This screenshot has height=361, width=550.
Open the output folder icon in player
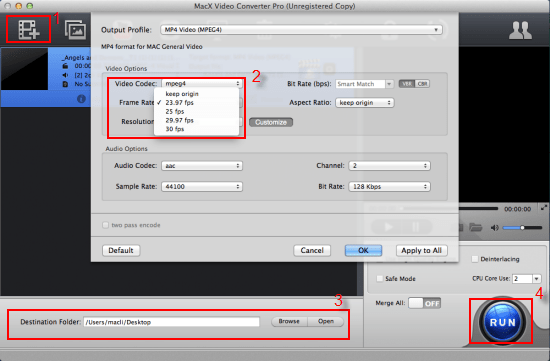[x=475, y=227]
